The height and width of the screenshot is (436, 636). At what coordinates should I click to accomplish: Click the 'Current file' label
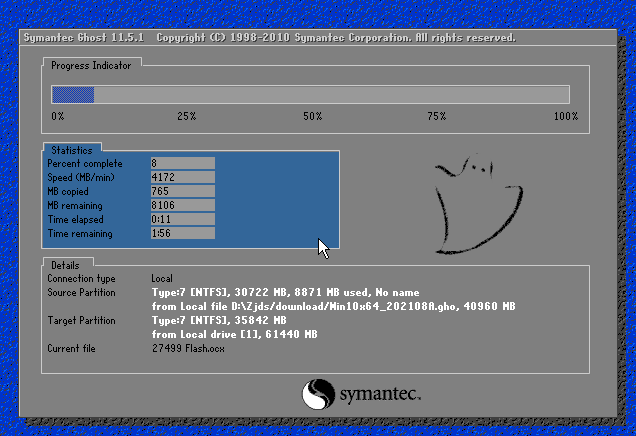pos(71,348)
